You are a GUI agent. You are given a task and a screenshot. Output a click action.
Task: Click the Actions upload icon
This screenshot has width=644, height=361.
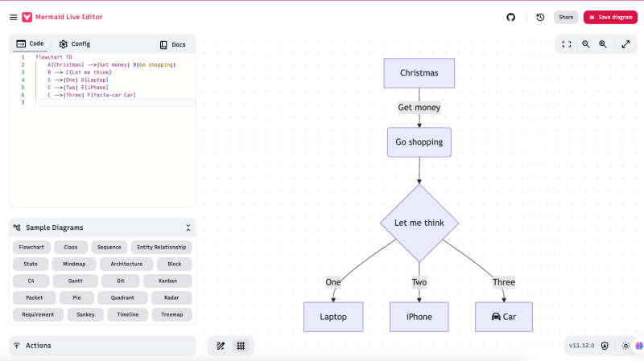pos(17,346)
